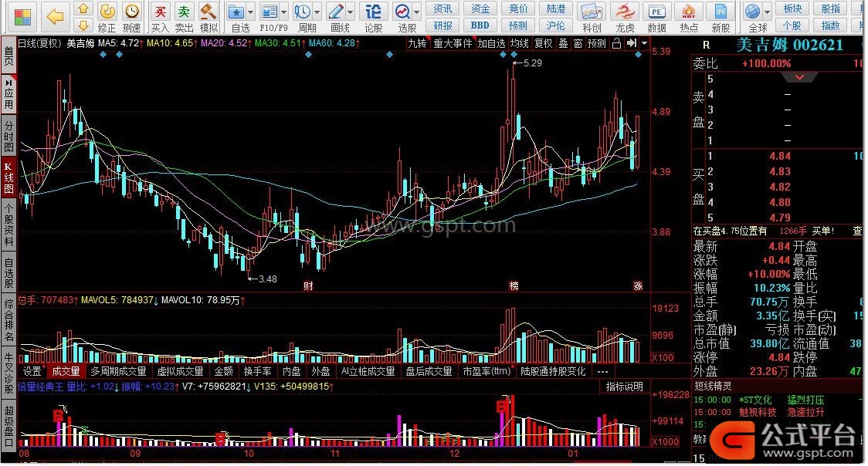Open the 新股 IPO icon
Image resolution: width=868 pixels, height=466 pixels.
click(x=721, y=12)
